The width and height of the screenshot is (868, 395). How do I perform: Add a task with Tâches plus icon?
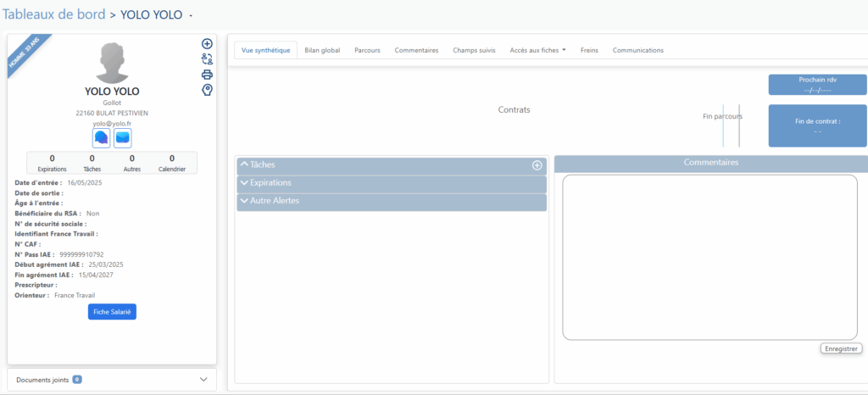pyautogui.click(x=537, y=165)
